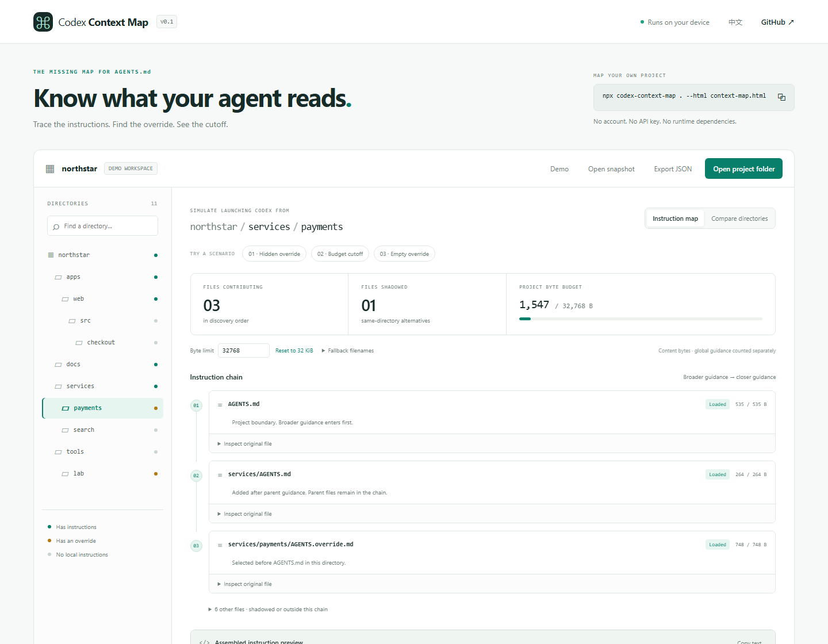
Task: Open the GitHub link
Action: pos(777,22)
